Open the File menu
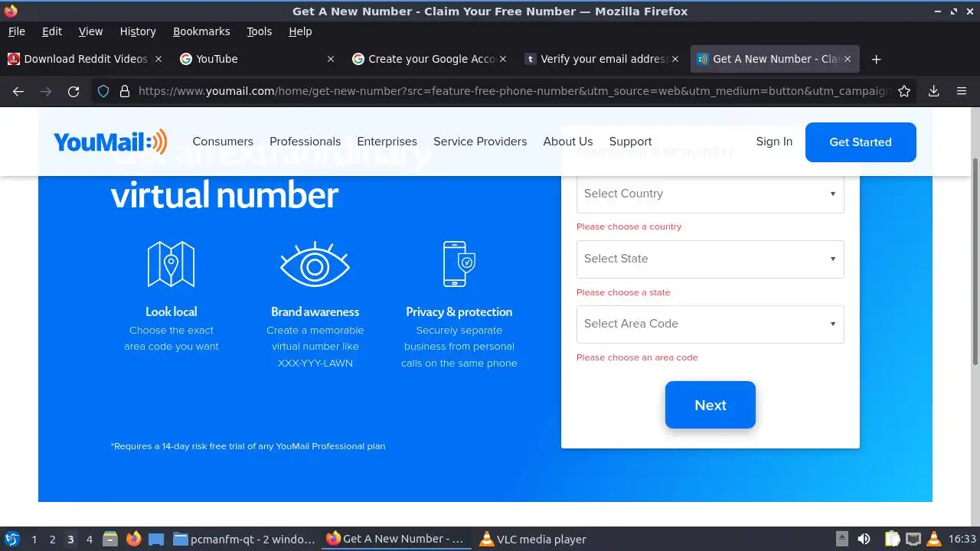This screenshot has height=551, width=980. 16,31
